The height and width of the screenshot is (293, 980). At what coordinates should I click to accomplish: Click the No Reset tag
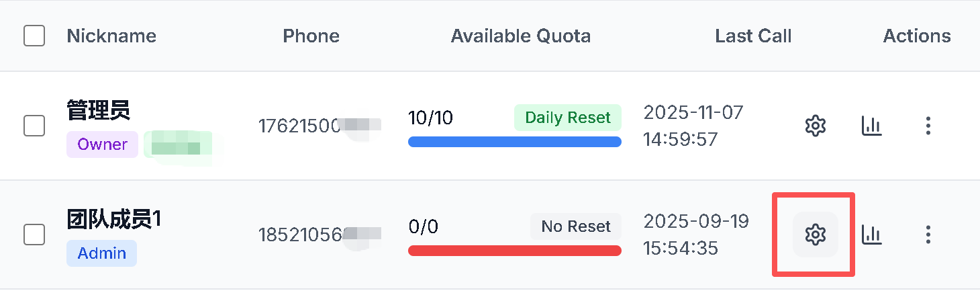576,226
